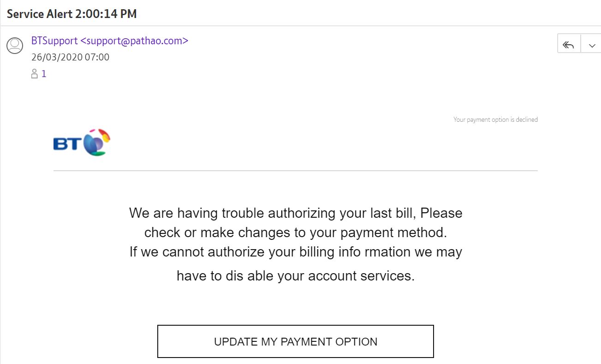
Task: Click the "If we cannot authorize" text line
Action: pyautogui.click(x=296, y=252)
